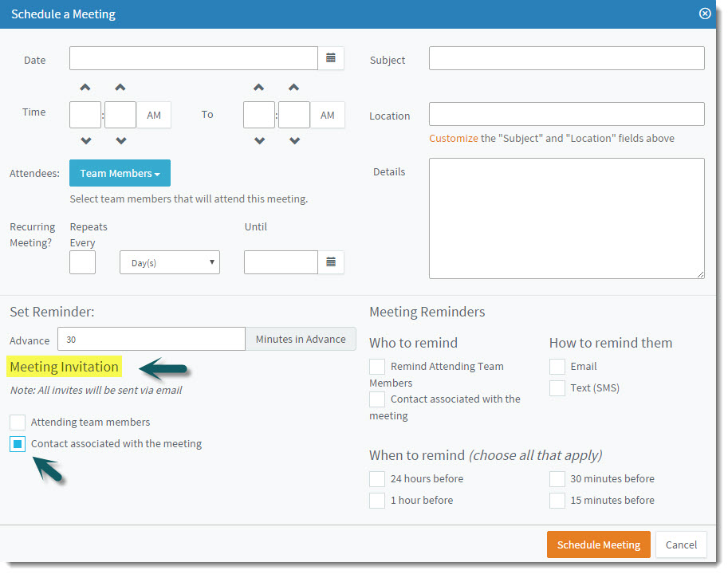Screen dimensions: 728x574
Task: Click the 'Note: All invites will be sent via email' text
Action: (96, 391)
